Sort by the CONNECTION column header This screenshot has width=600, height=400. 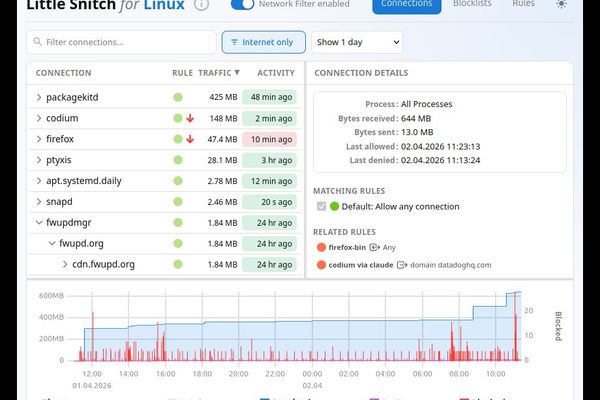tap(64, 73)
